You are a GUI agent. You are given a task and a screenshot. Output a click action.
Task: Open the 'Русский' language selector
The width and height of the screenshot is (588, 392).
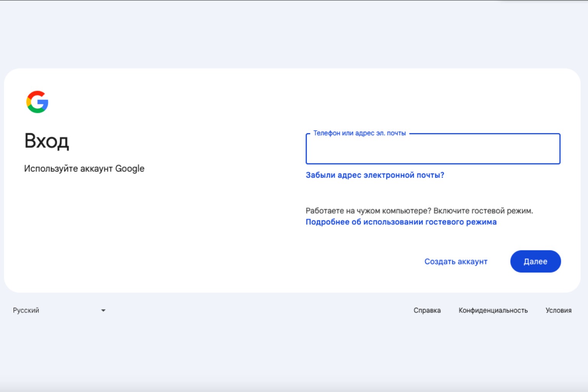coord(59,310)
